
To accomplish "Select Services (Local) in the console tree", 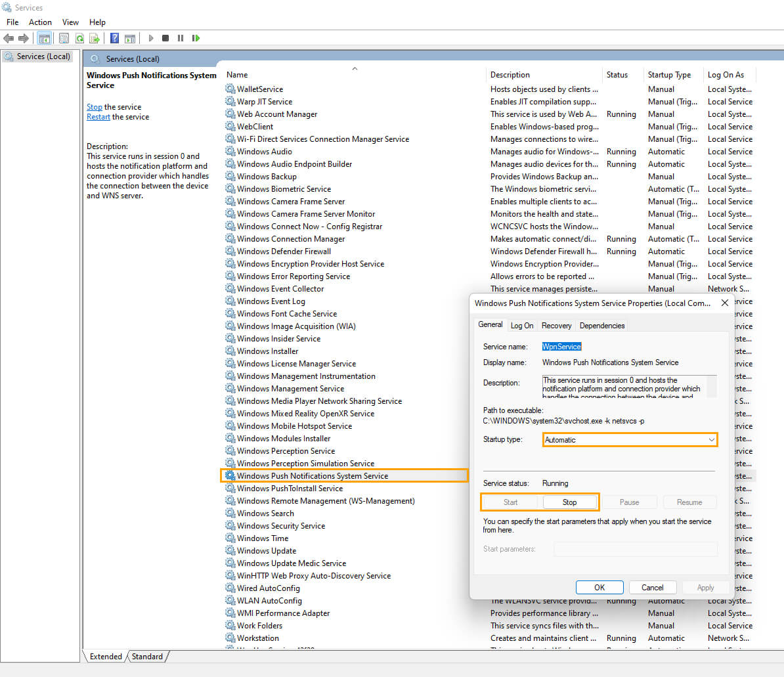I will coord(37,56).
